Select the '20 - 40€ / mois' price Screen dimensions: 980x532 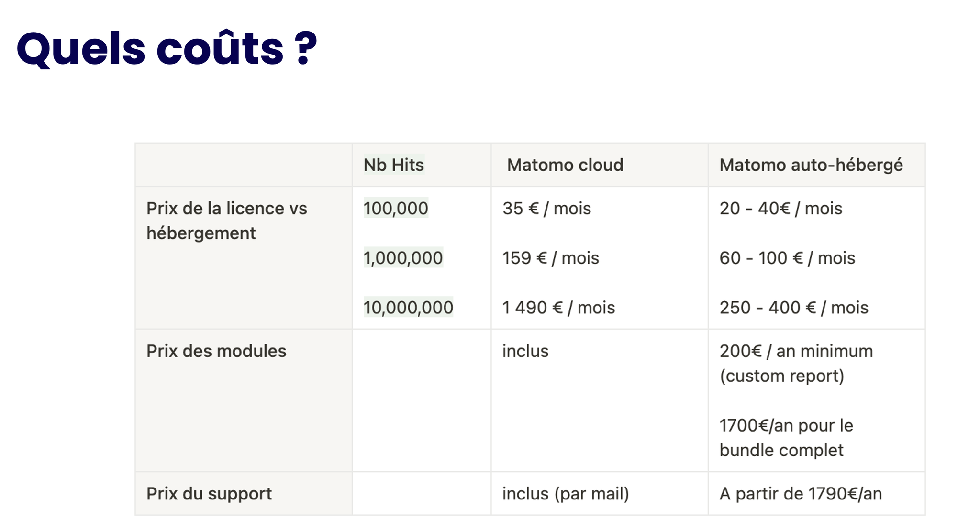781,209
